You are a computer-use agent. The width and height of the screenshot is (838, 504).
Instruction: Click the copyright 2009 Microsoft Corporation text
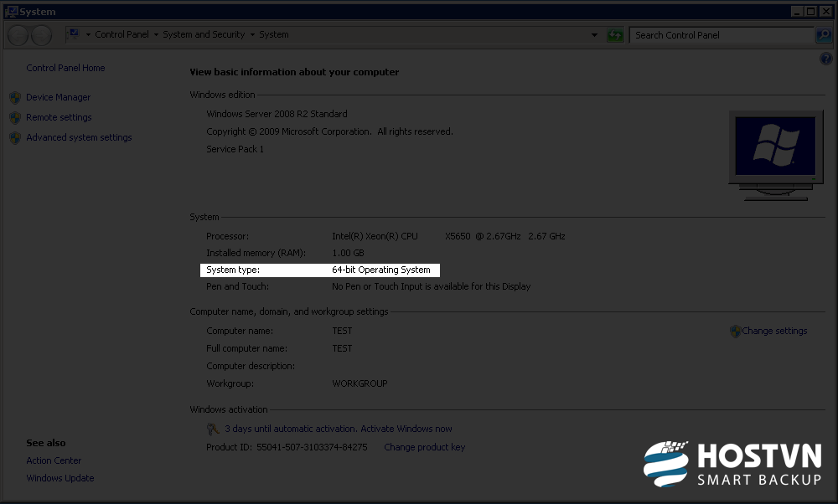click(329, 131)
